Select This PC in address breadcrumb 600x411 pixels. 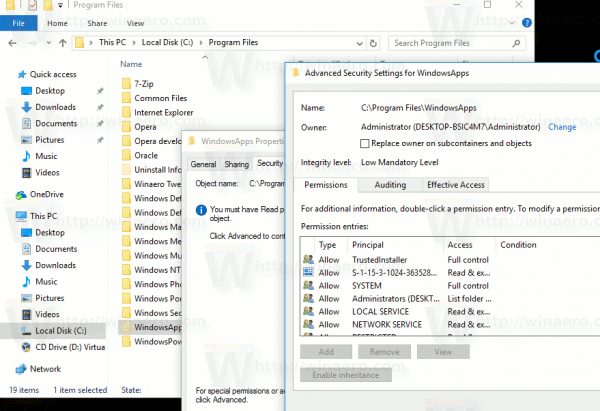point(112,42)
